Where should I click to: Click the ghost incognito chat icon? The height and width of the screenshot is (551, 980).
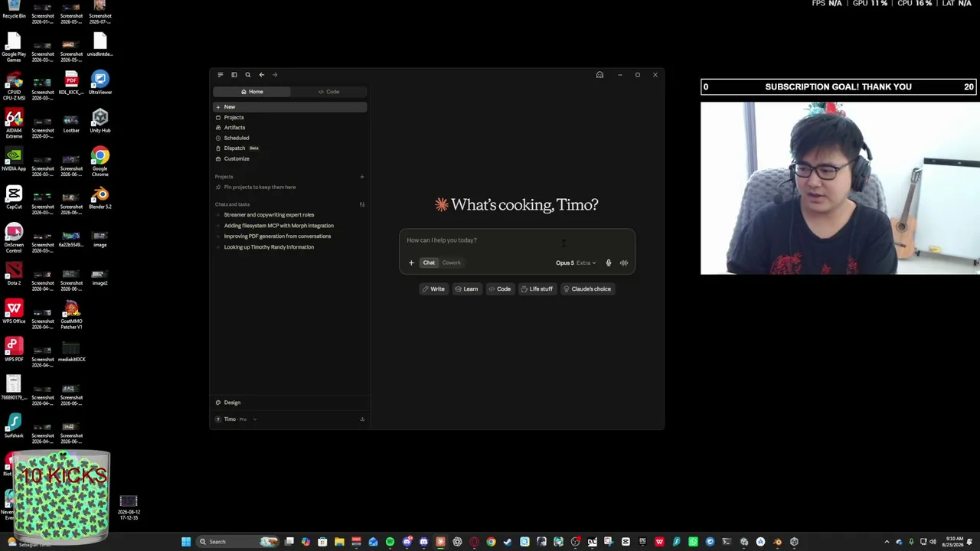click(x=599, y=75)
